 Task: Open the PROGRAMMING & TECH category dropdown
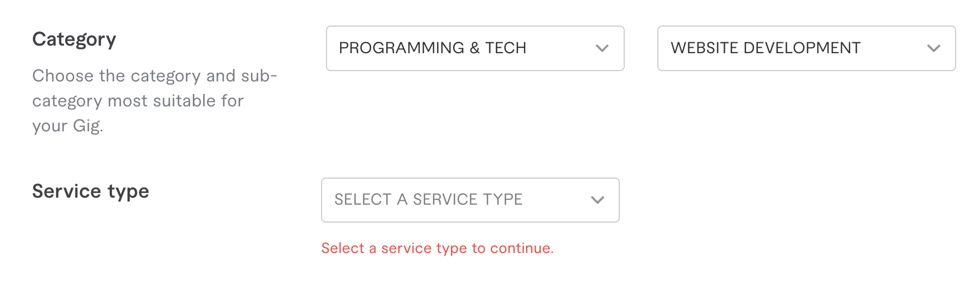[x=475, y=48]
